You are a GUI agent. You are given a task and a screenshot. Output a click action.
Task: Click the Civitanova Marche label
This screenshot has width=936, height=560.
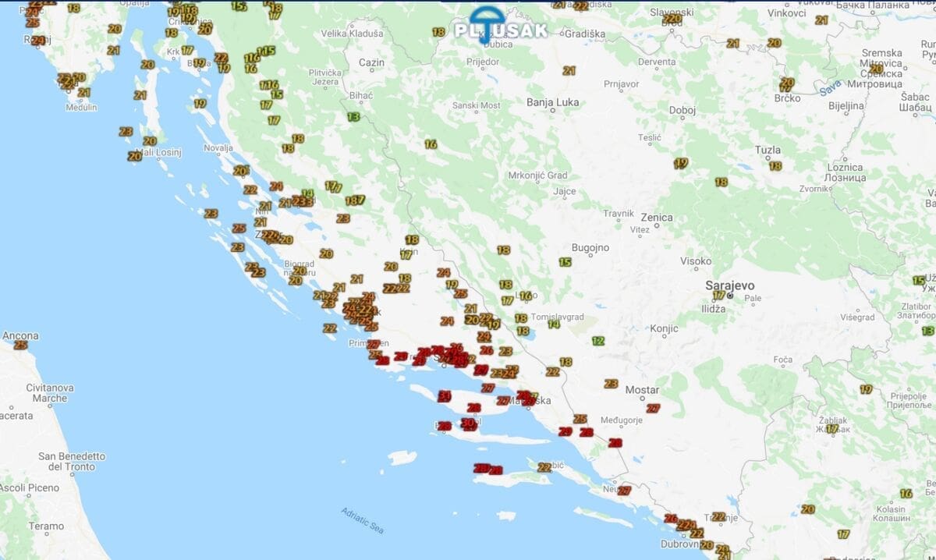(x=50, y=393)
